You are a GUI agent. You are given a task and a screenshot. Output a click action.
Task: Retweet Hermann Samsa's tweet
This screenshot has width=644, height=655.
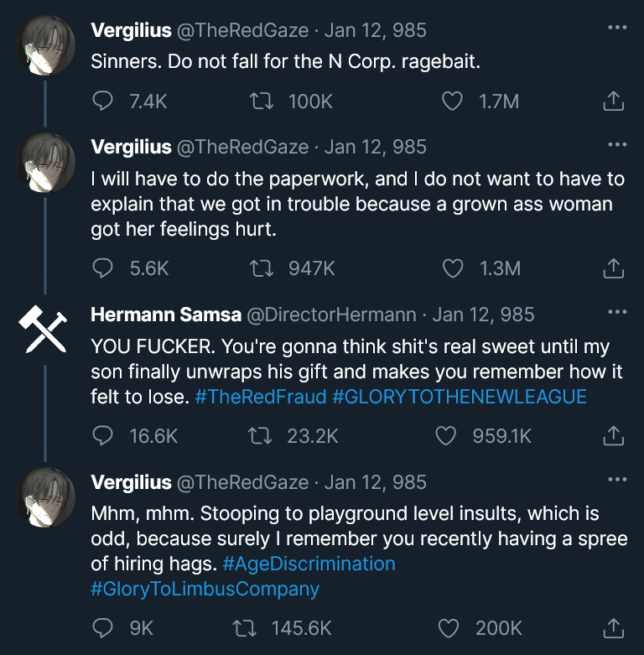coord(261,436)
